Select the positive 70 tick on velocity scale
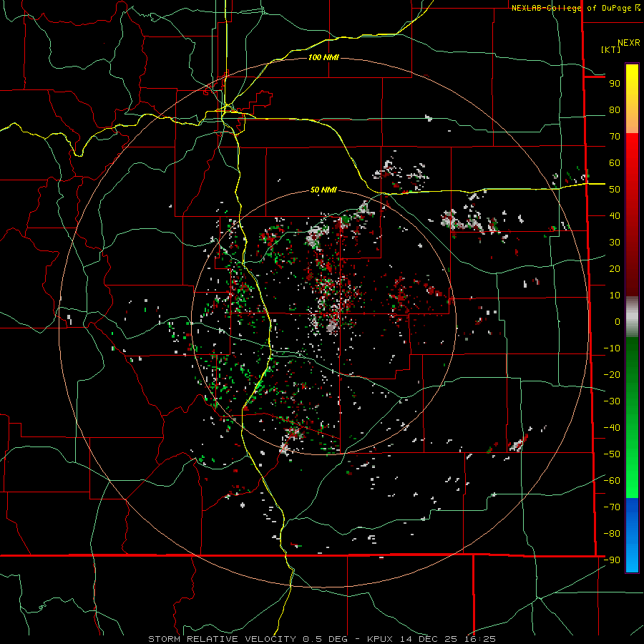 pos(615,137)
